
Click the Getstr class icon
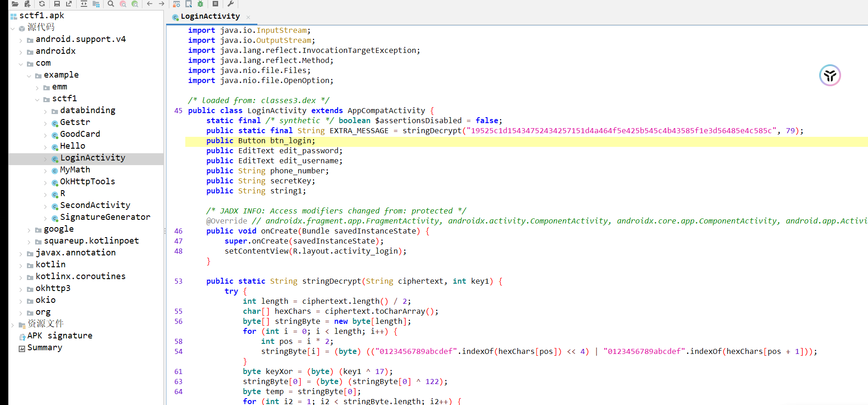[x=55, y=123]
